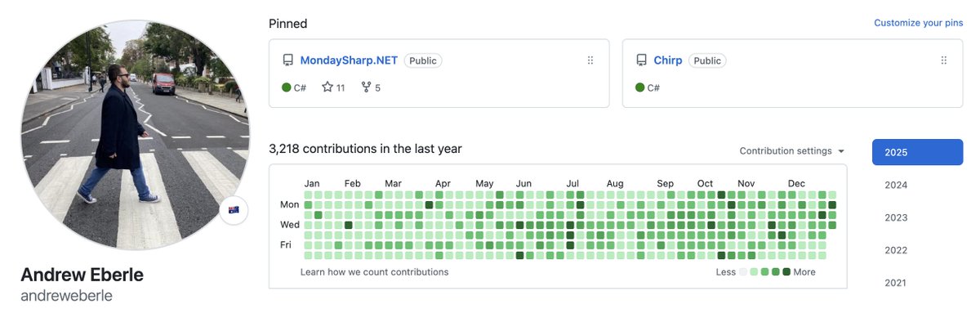This screenshot has width=980, height=309.
Task: Click the lightest Less legend square
Action: pos(743,272)
